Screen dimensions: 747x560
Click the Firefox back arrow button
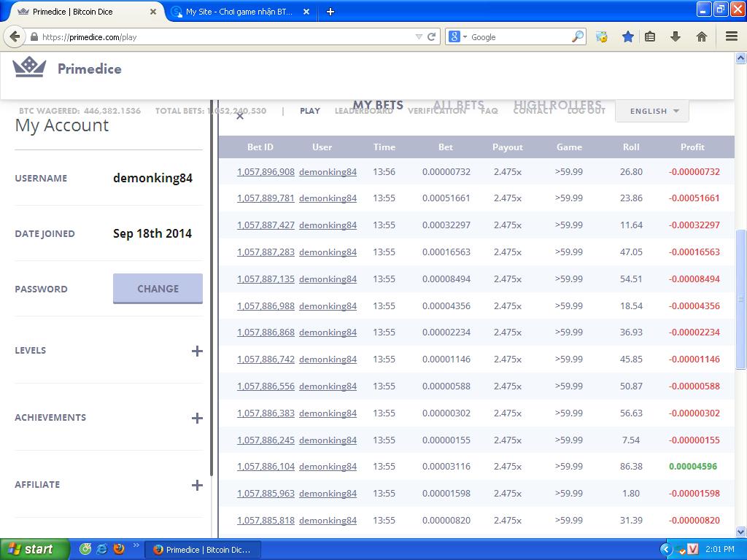coord(15,36)
